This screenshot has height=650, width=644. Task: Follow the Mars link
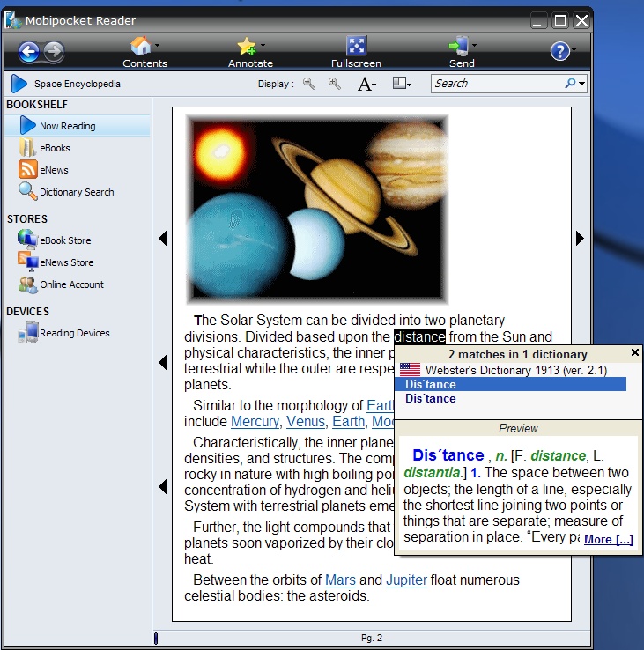tap(340, 580)
